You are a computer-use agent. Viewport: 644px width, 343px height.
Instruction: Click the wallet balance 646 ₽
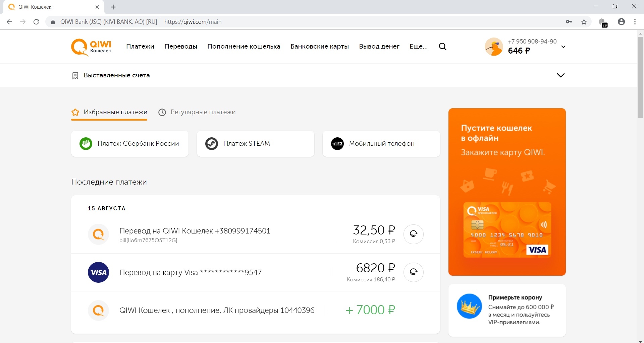[519, 51]
